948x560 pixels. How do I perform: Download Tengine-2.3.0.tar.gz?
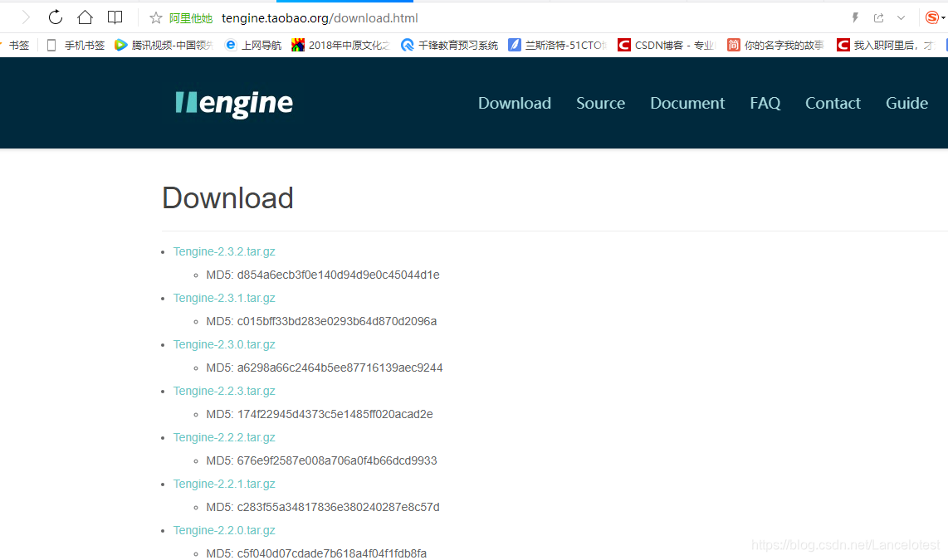point(223,344)
